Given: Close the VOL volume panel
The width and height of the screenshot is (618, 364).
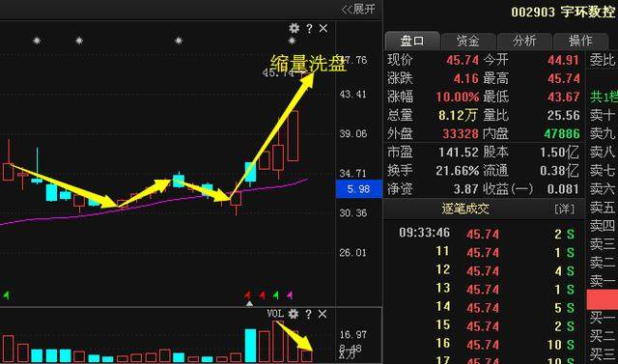Looking at the screenshot, I should pos(323,314).
